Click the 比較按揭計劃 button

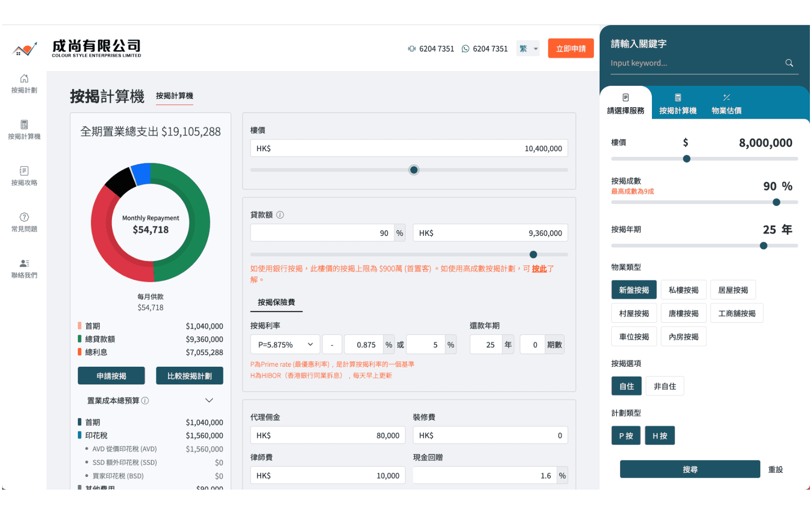(189, 376)
